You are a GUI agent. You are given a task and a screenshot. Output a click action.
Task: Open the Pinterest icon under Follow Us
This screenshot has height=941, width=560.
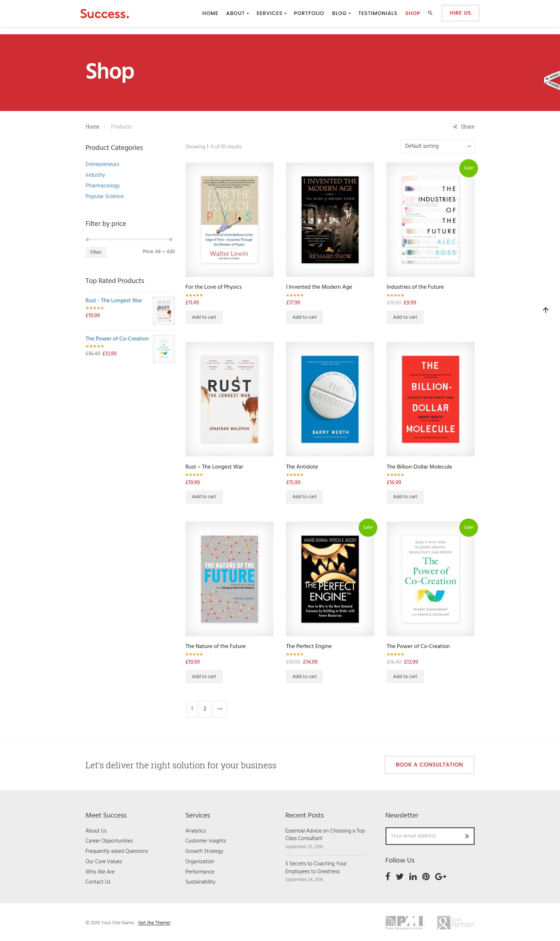coord(426,876)
